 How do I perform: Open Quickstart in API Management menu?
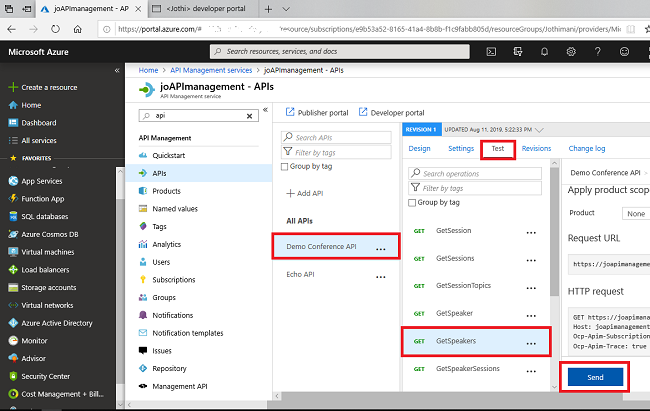(168, 156)
